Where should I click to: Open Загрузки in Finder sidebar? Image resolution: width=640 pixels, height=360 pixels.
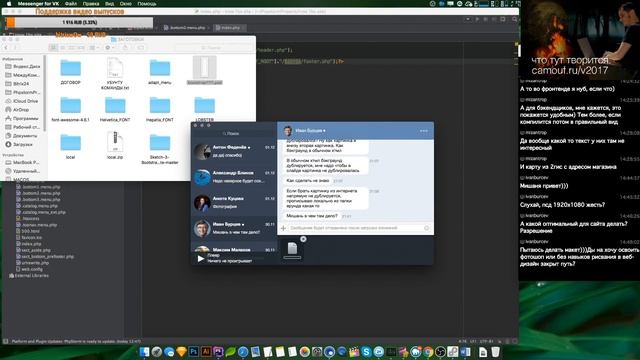(x=19, y=144)
